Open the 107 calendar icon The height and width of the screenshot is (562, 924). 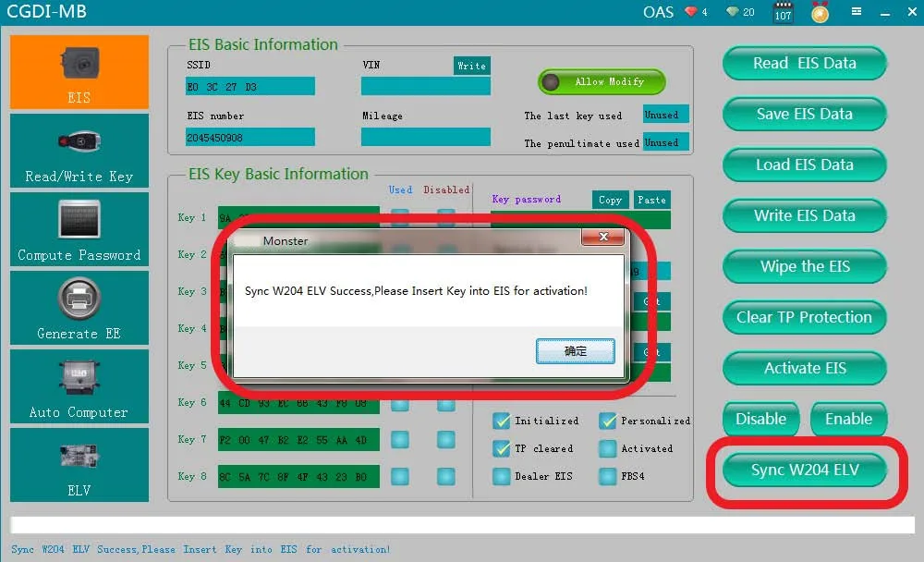coord(784,12)
